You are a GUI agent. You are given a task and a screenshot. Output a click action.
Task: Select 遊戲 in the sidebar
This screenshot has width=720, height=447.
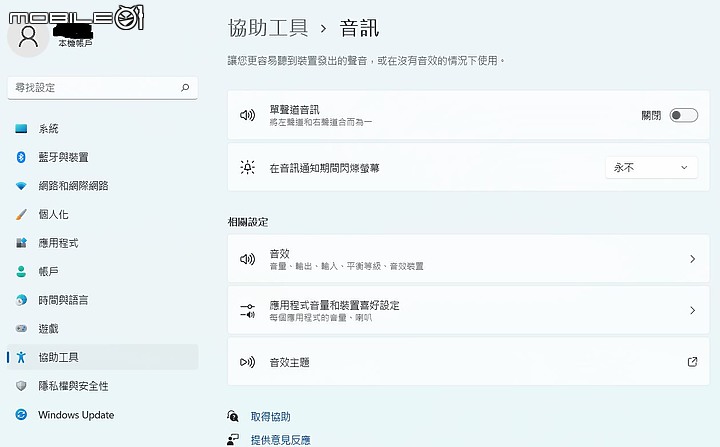(102, 328)
